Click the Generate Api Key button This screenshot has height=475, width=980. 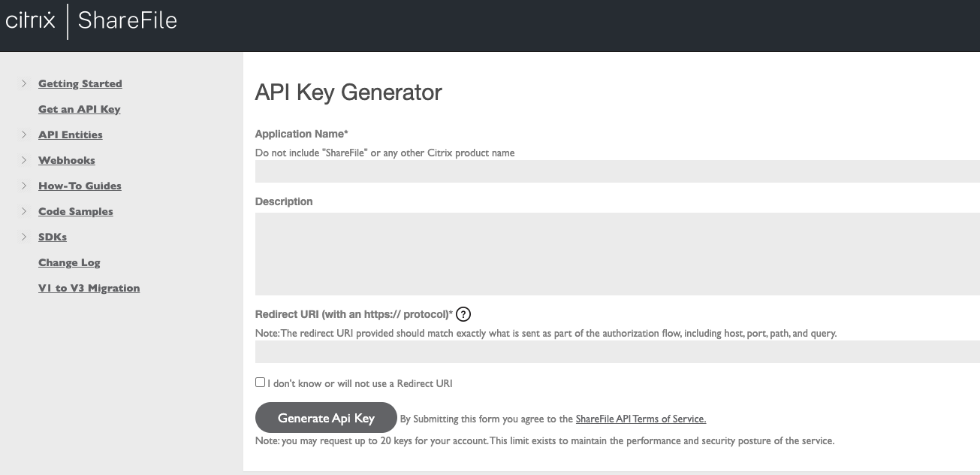325,418
